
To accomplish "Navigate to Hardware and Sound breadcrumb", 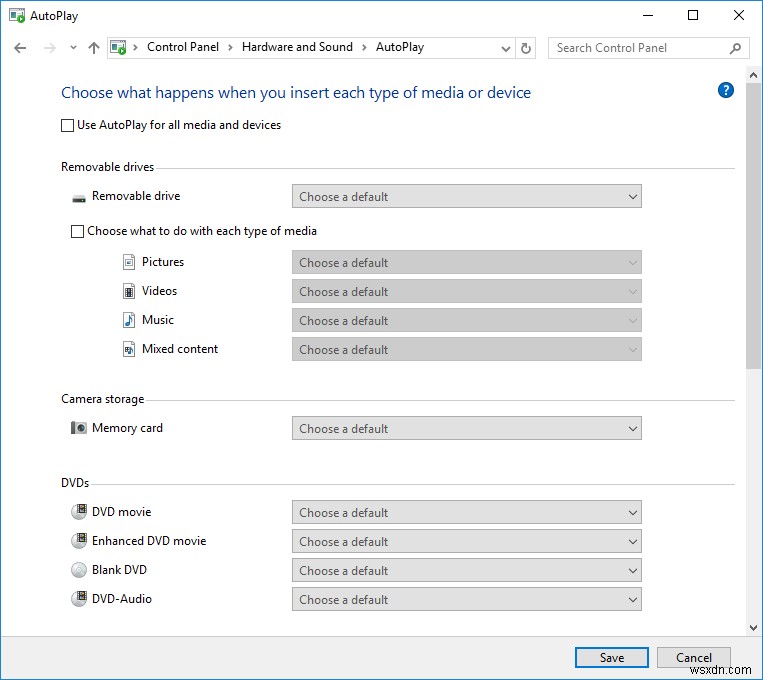I will [297, 47].
